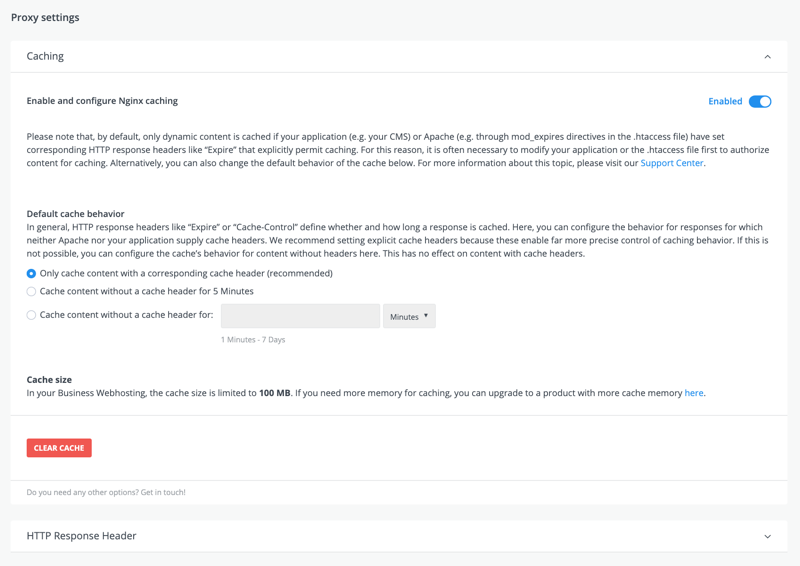Click the custom cache duration input field
This screenshot has width=800, height=566.
coord(301,316)
